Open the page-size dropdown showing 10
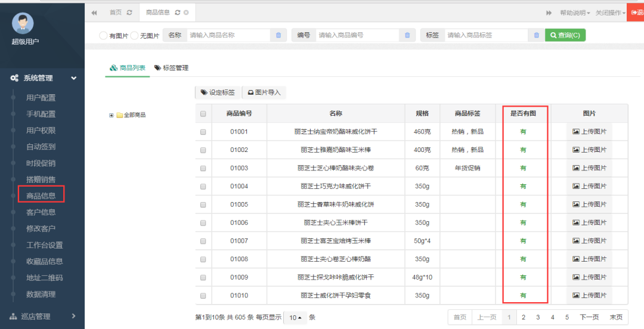The image size is (644, 329). pyautogui.click(x=295, y=318)
